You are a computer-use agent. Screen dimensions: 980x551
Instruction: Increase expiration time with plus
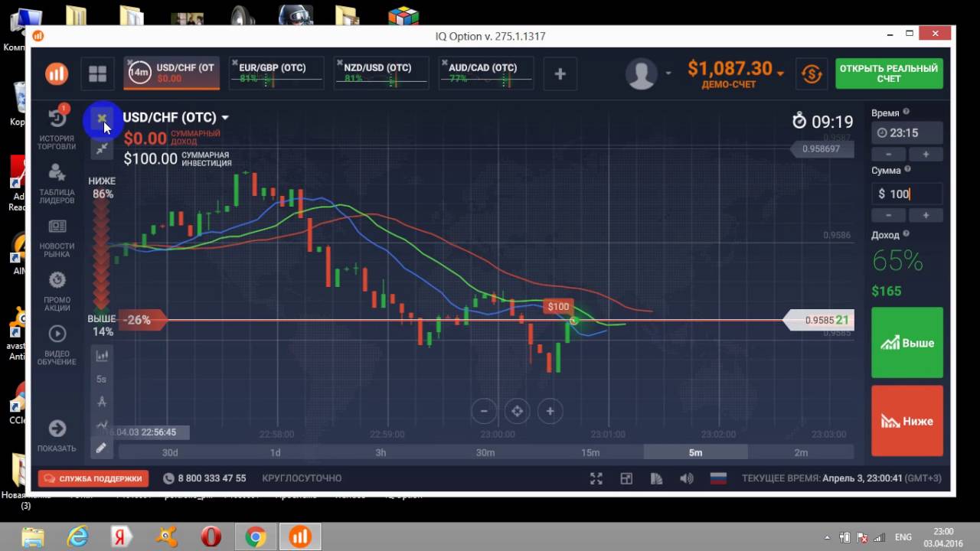pos(925,155)
